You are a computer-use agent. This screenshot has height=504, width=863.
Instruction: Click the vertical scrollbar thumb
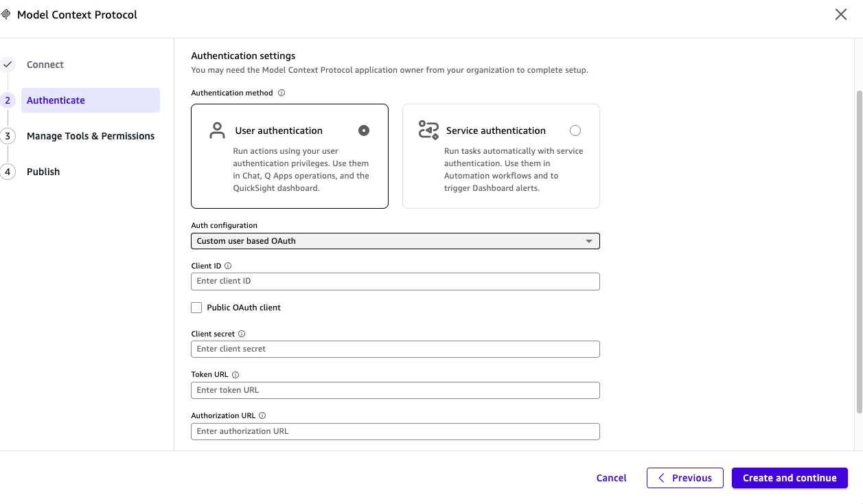coord(859,251)
